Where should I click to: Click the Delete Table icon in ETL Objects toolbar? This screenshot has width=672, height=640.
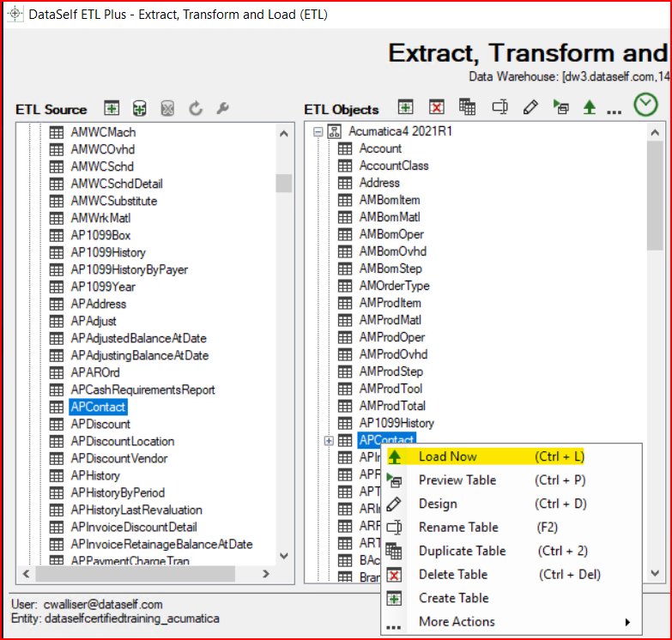[x=437, y=107]
